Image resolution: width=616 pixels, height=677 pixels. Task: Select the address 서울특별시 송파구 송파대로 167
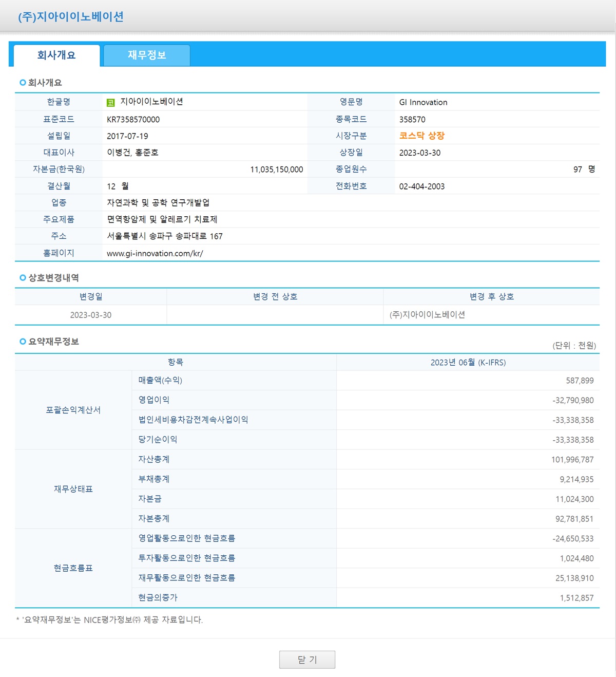click(x=165, y=236)
